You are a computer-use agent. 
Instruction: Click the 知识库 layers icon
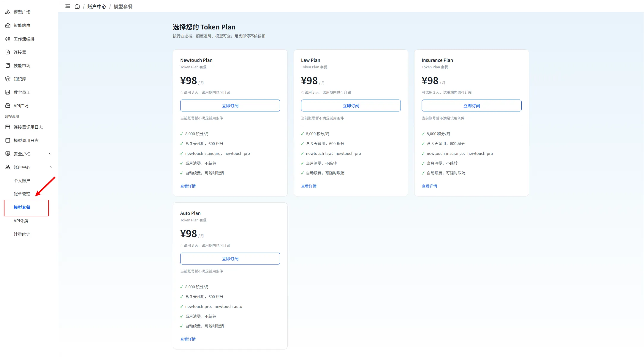[8, 79]
